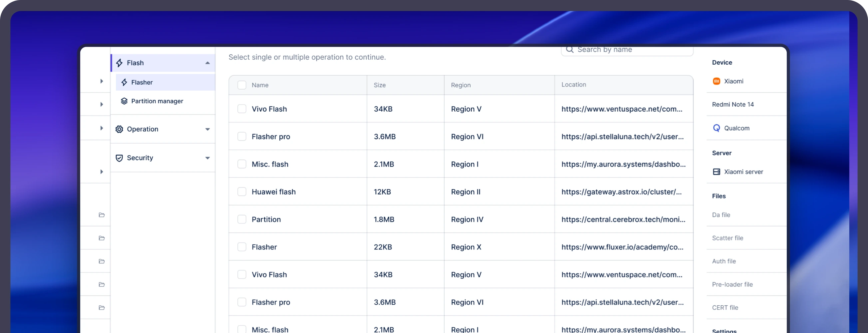
Task: Click the gear icon next to Operation
Action: (119, 129)
